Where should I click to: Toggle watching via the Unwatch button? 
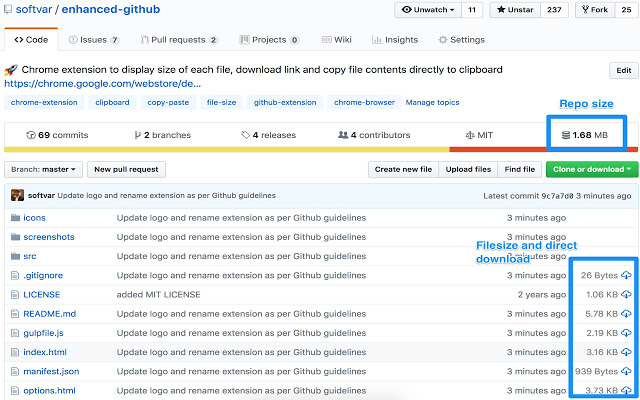click(x=428, y=10)
